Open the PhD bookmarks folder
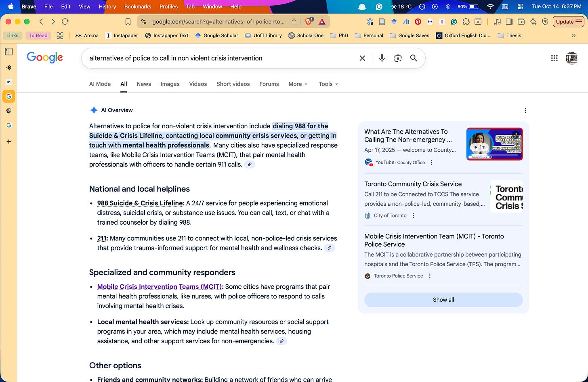 click(339, 35)
